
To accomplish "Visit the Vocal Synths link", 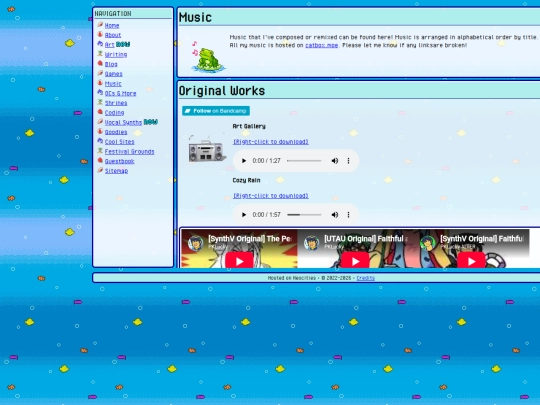I will (123, 122).
